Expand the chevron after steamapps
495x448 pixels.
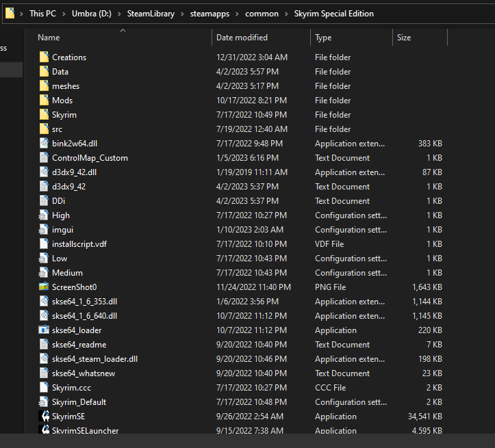(237, 14)
